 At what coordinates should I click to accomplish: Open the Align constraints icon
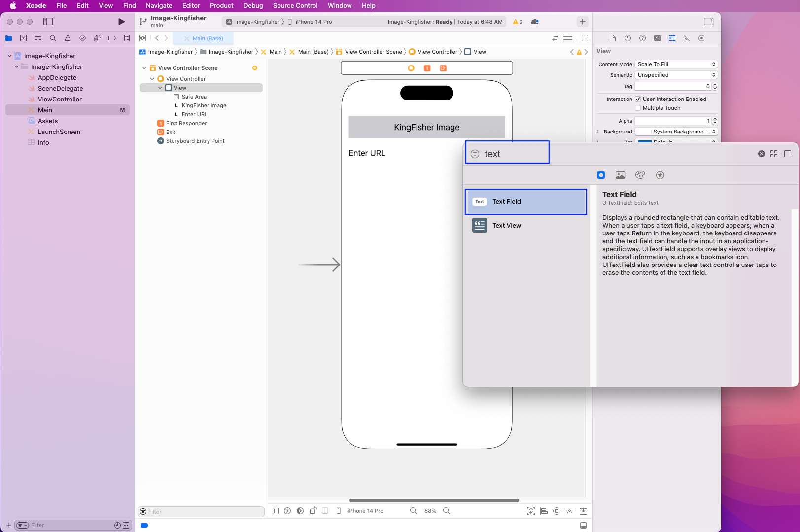point(544,511)
